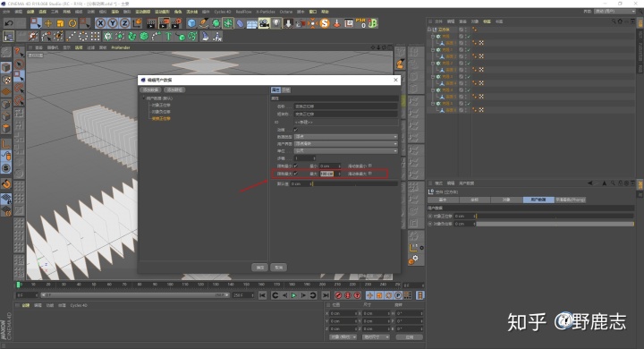
Task: Click the spline Pen tool icon
Action: 204,23
